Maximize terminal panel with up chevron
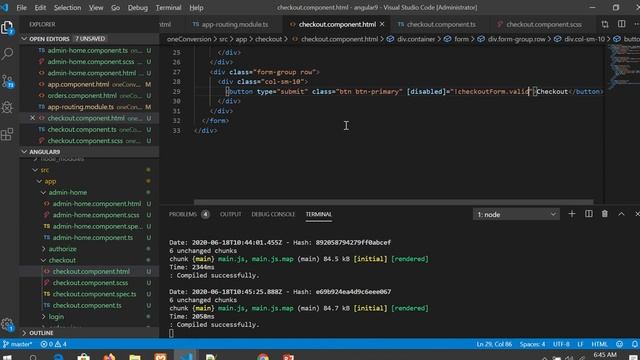This screenshot has height=360, width=640. point(621,214)
